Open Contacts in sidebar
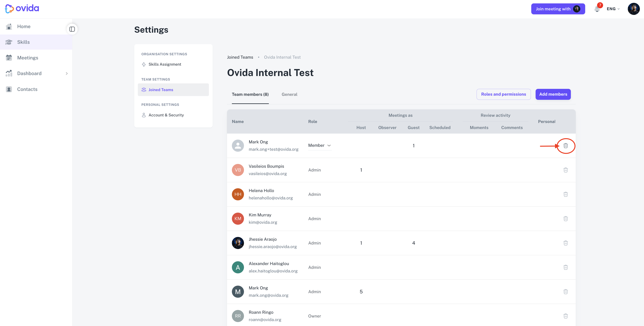The width and height of the screenshot is (644, 326). (x=36, y=89)
